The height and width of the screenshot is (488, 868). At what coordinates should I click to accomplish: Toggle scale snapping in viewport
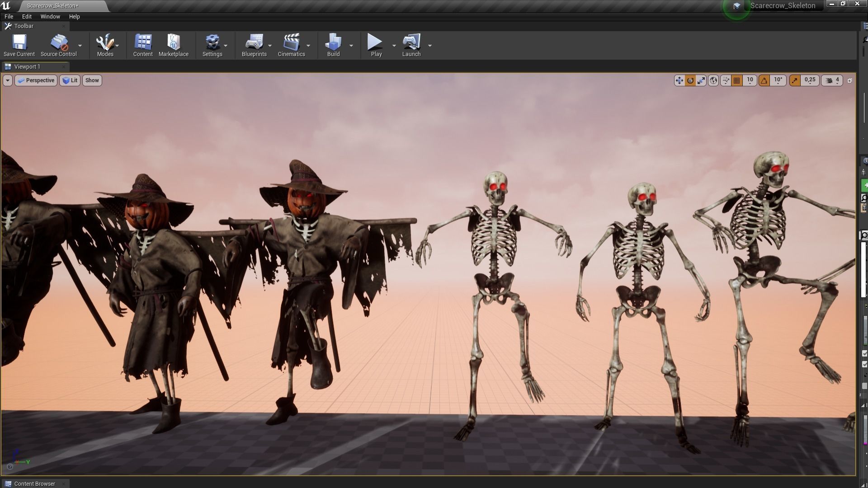coord(795,80)
